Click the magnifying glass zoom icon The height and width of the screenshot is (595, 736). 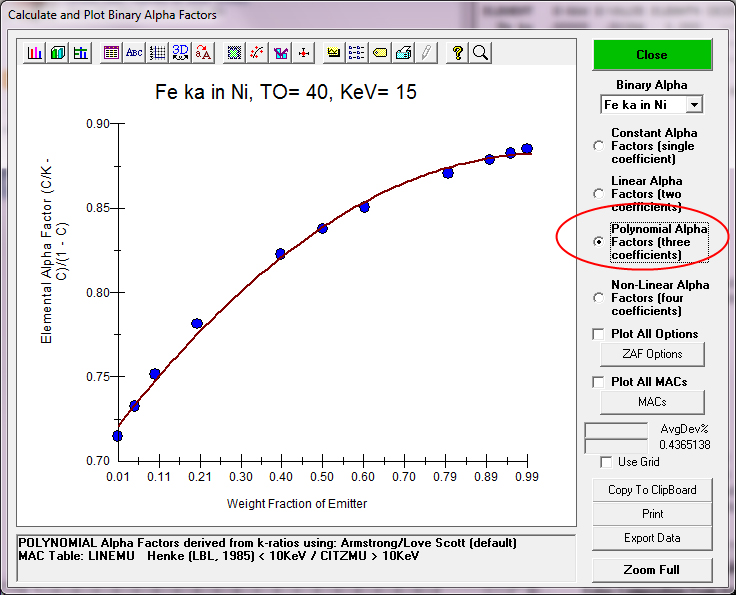(480, 53)
